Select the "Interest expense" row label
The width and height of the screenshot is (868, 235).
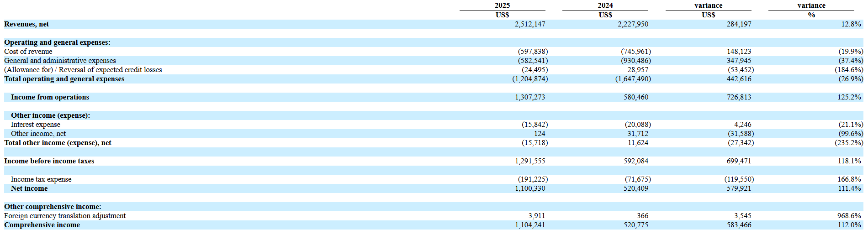[x=36, y=125]
